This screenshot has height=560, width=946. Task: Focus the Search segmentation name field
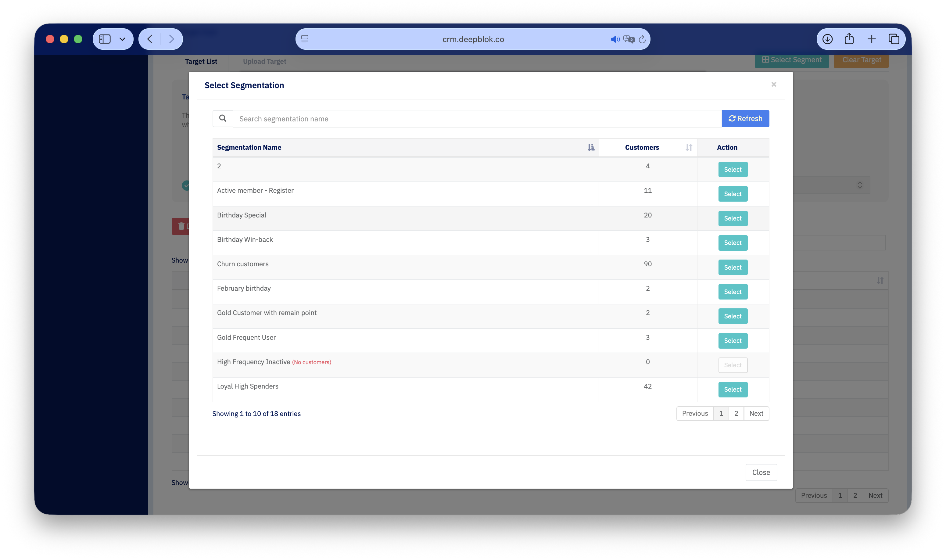[477, 118]
